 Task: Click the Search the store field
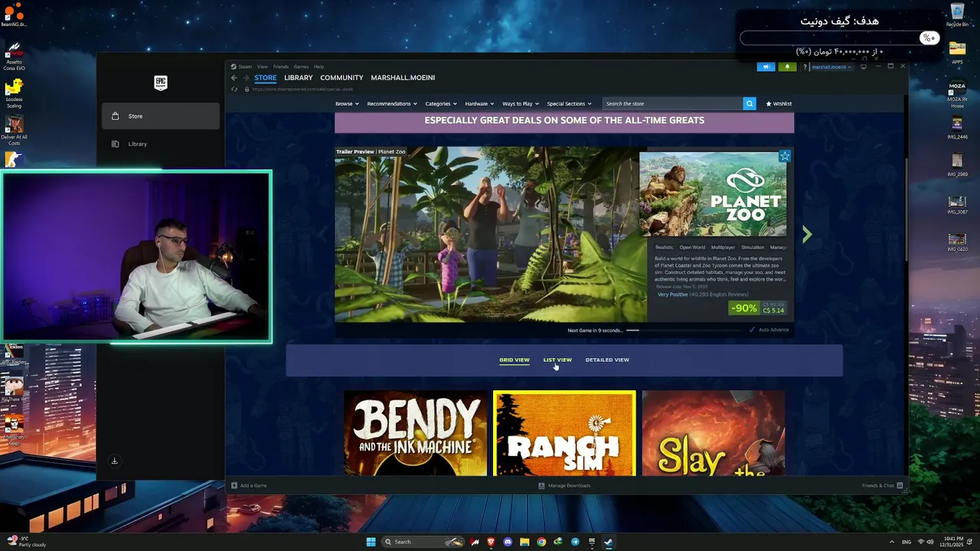tap(673, 103)
